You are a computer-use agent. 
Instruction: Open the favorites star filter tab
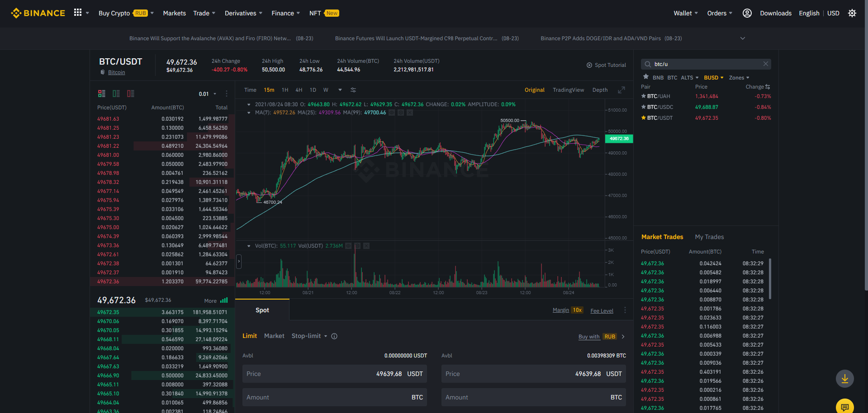coord(646,77)
